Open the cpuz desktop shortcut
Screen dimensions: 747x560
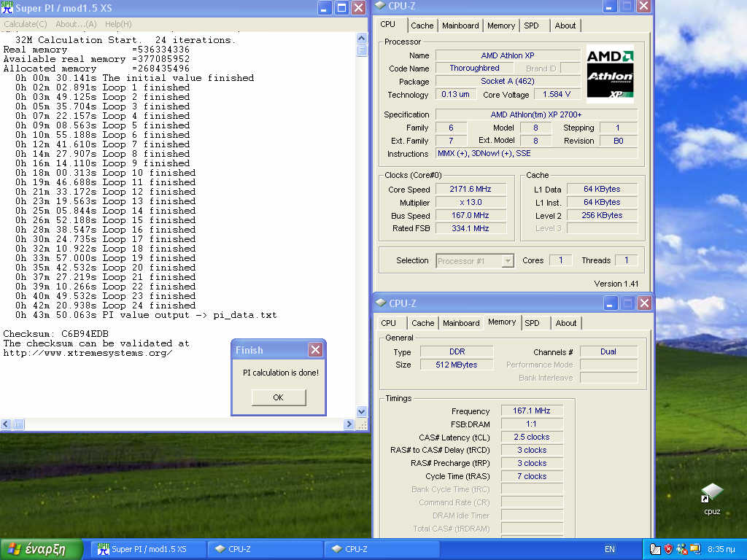(712, 499)
